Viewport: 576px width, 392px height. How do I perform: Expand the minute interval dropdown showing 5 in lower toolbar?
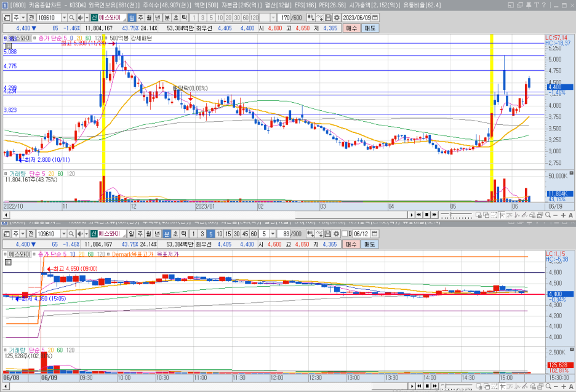coord(273,234)
